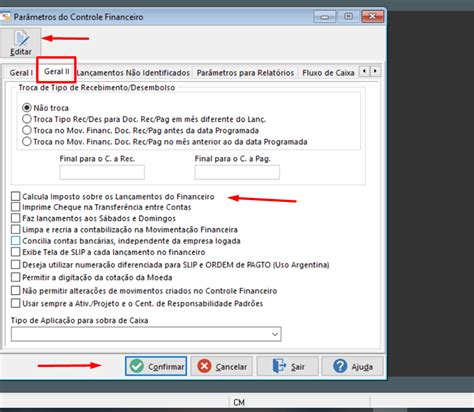Switch to Fluxo de Caixa tab
Image resolution: width=474 pixels, height=412 pixels.
click(328, 73)
